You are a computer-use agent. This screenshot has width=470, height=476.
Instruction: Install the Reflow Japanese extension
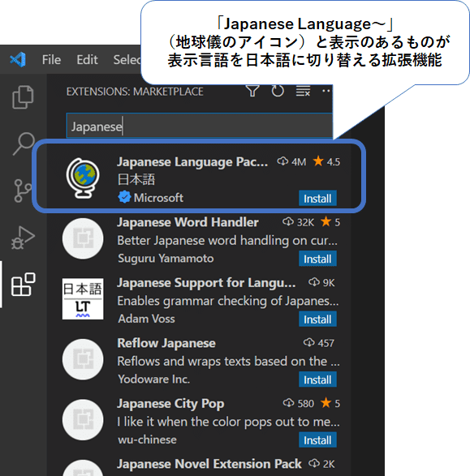(317, 380)
